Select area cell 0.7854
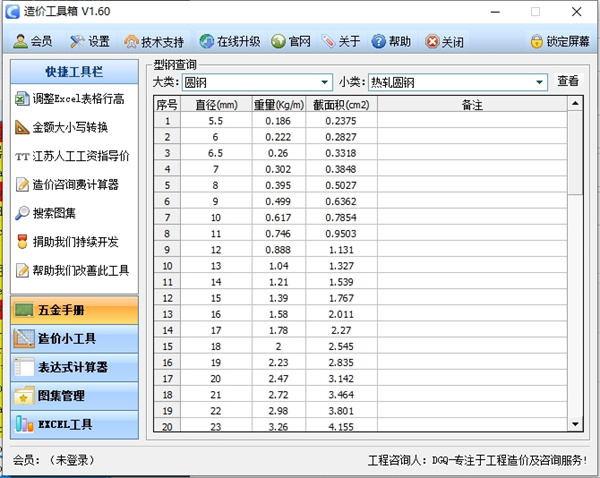The width and height of the screenshot is (600, 478). click(341, 217)
